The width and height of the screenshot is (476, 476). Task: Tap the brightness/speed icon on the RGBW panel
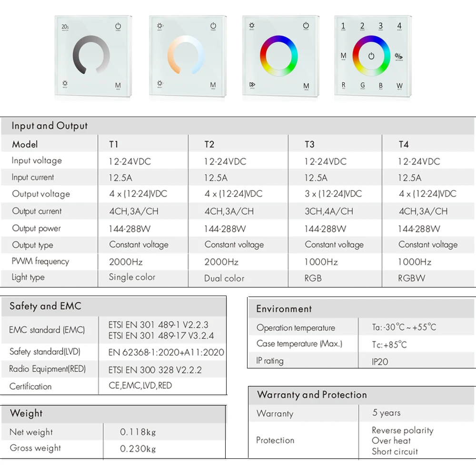pyautogui.click(x=398, y=57)
